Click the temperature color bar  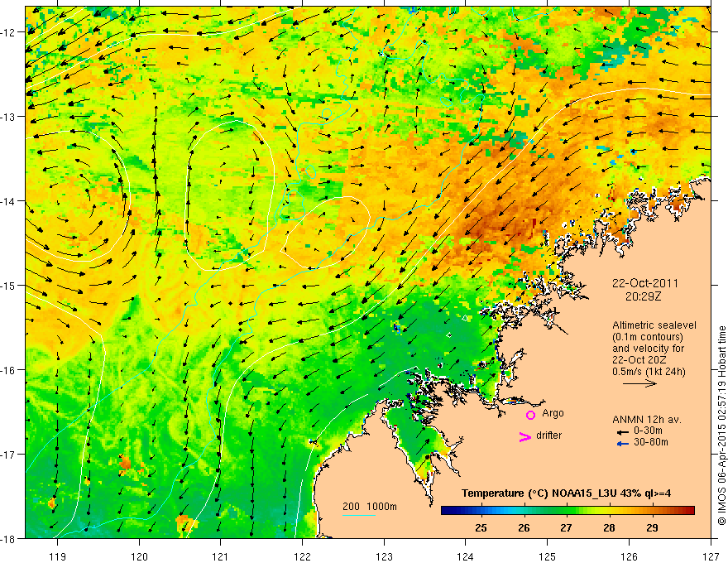[x=568, y=511]
